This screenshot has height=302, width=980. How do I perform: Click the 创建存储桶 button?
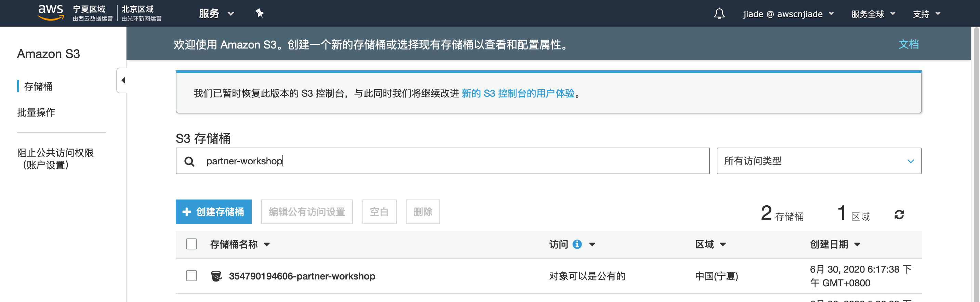tap(213, 211)
